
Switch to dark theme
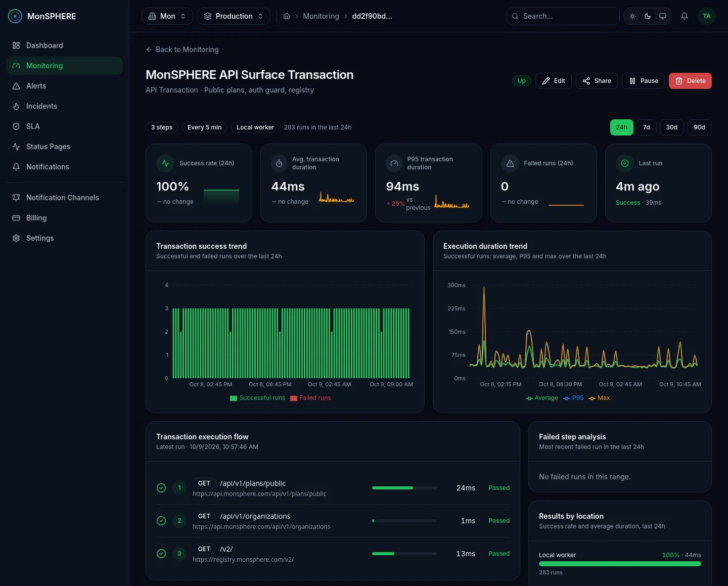click(648, 16)
